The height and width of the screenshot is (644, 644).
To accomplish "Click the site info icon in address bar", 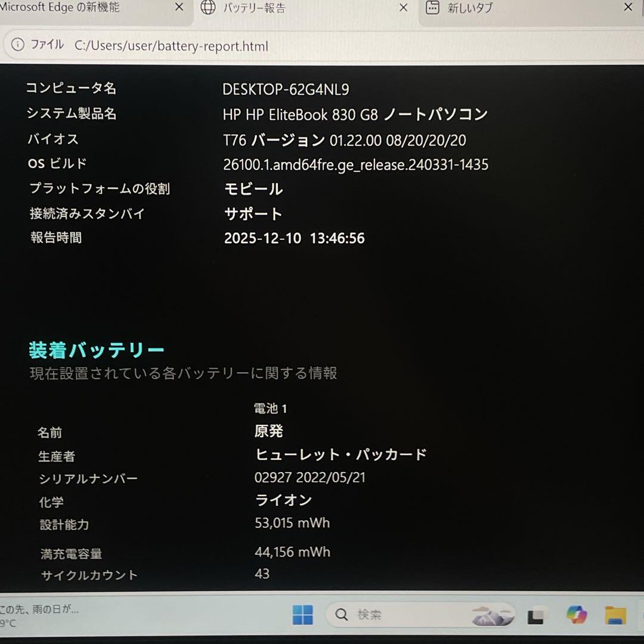I will point(18,45).
